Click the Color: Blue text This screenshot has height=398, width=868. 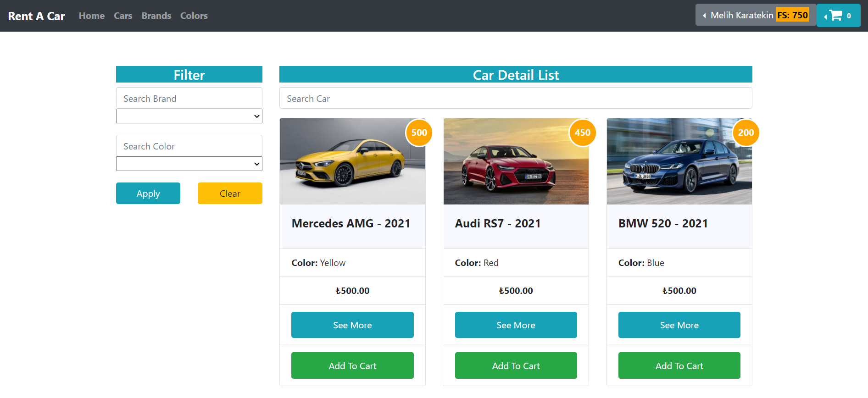pyautogui.click(x=641, y=263)
